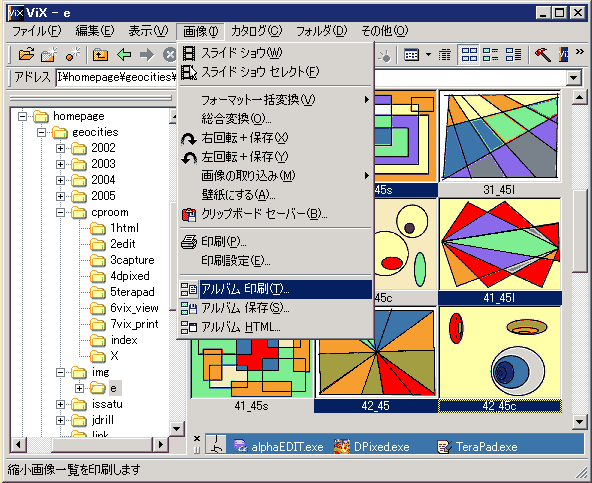Screen dimensions: 592x483
Task: Open the カタログ(C) menu
Action: (256, 31)
